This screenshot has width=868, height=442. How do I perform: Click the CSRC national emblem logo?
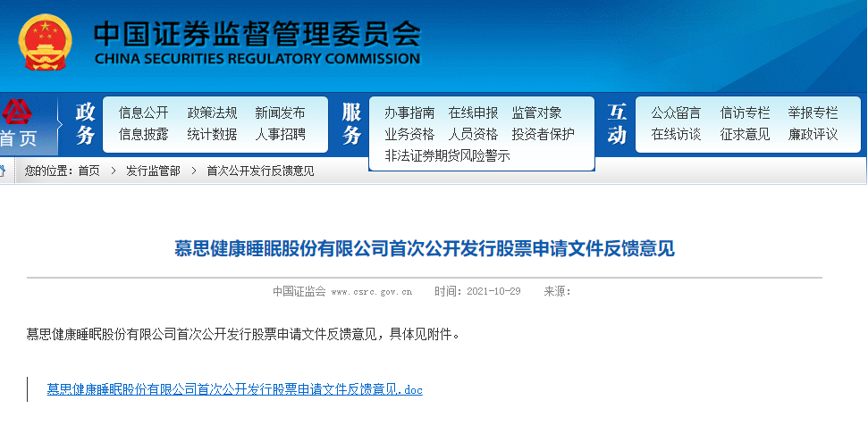pos(45,42)
